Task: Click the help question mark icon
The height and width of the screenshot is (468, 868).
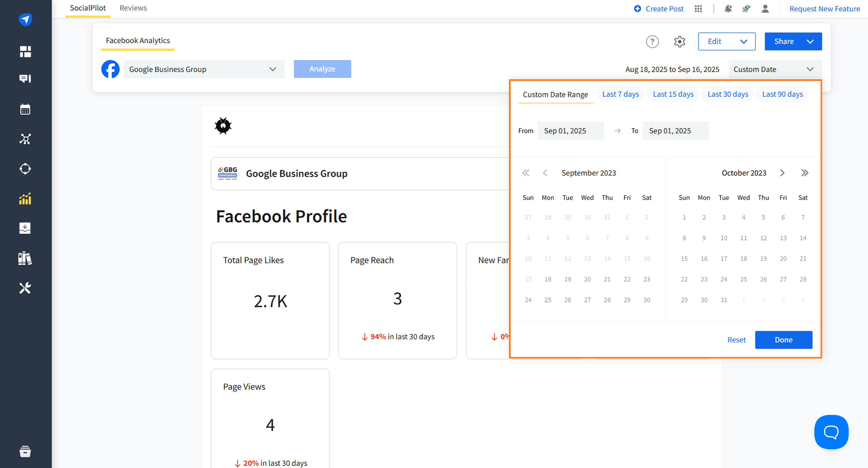Action: (652, 41)
